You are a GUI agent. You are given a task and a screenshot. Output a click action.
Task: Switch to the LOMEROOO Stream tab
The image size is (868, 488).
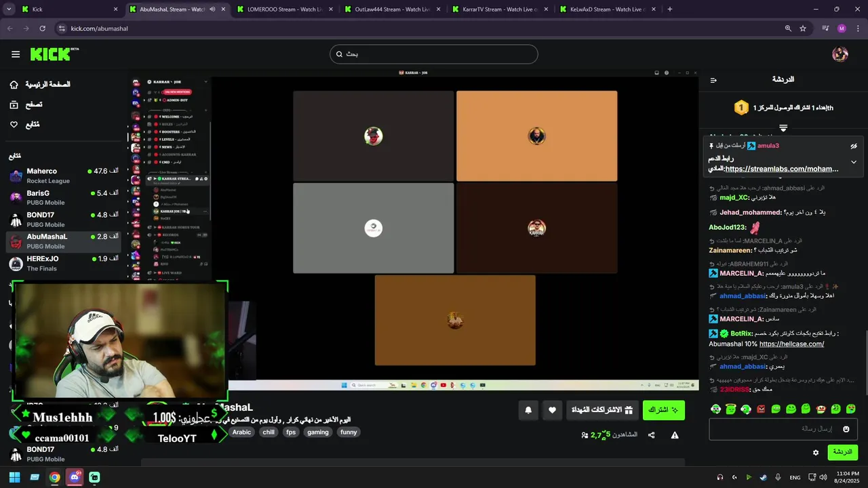click(285, 9)
